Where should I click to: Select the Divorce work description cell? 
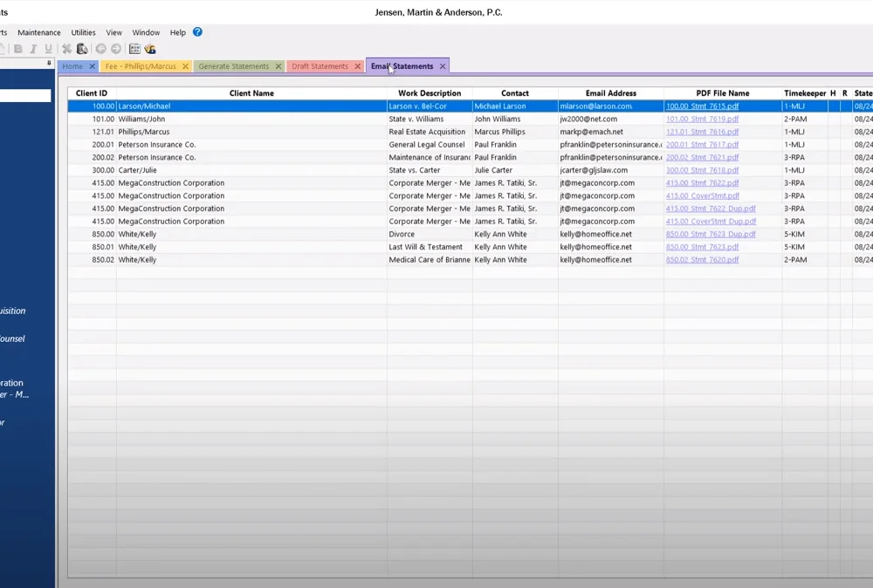(x=430, y=234)
